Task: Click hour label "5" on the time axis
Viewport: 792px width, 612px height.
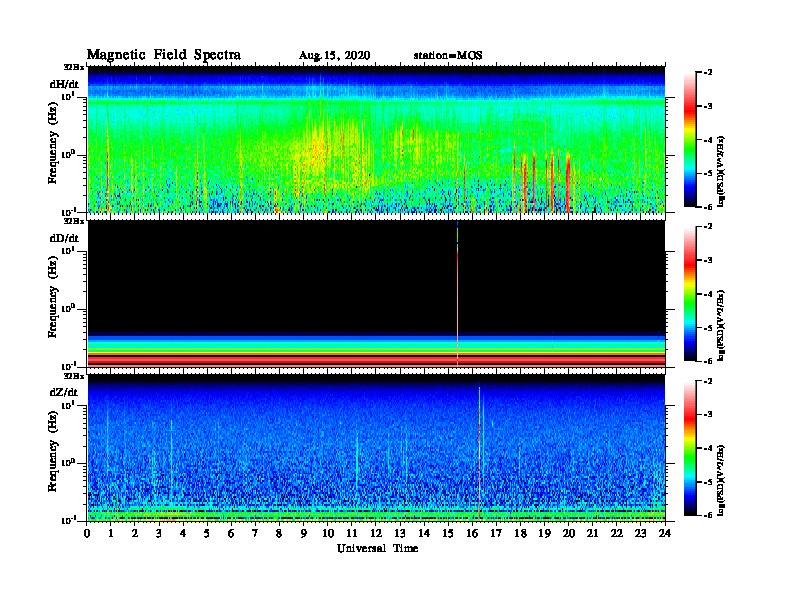Action: pyautogui.click(x=207, y=533)
